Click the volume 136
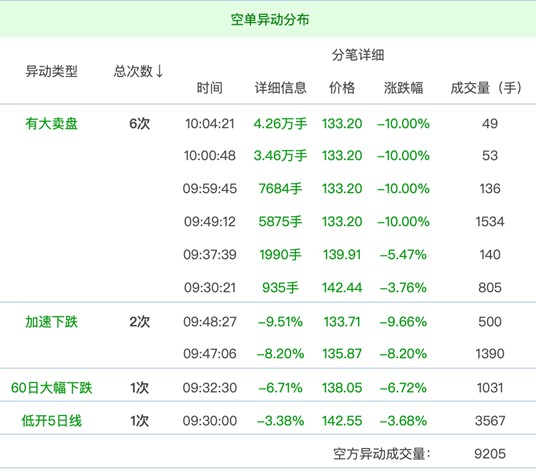The image size is (536, 470). coord(490,188)
